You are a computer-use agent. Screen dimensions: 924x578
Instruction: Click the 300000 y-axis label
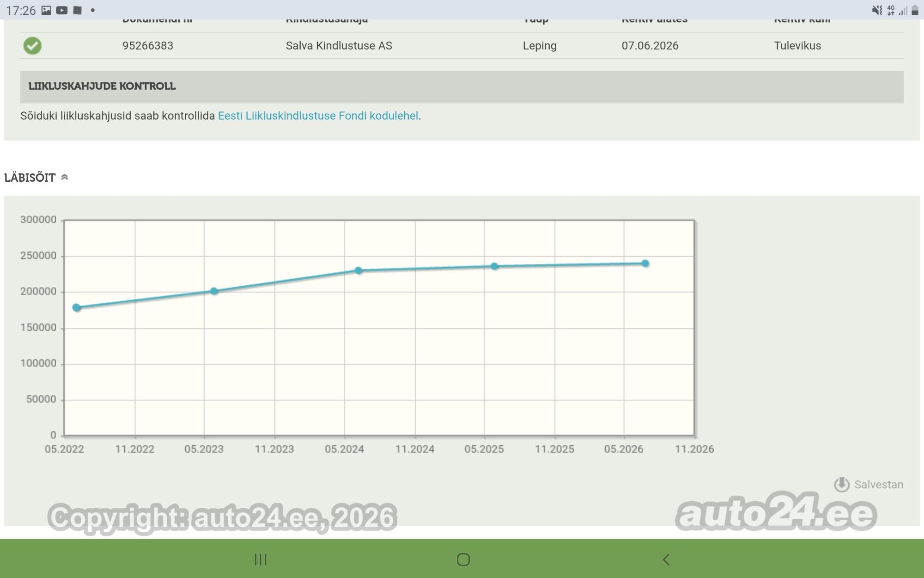click(x=38, y=220)
